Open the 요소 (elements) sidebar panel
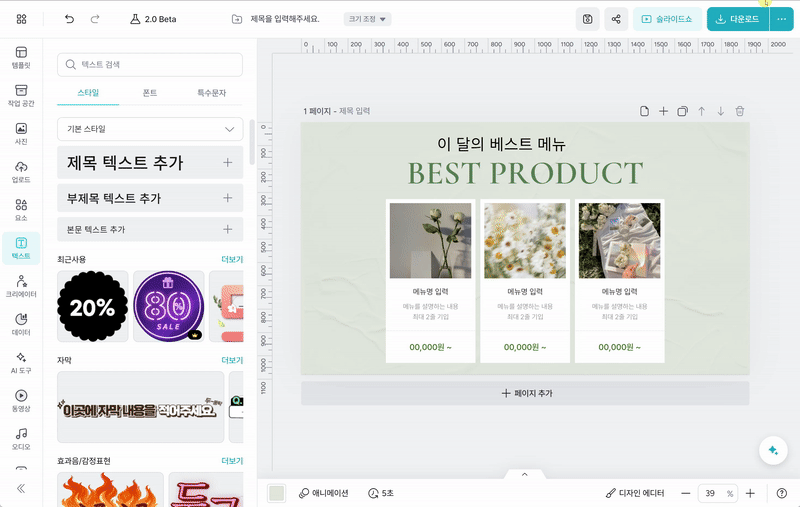This screenshot has width=800, height=507. [21, 209]
